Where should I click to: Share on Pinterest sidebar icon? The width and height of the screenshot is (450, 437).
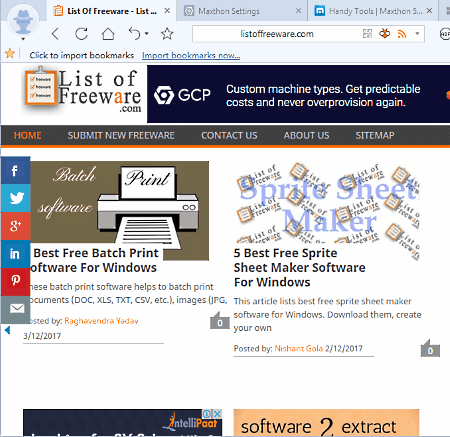(x=15, y=282)
